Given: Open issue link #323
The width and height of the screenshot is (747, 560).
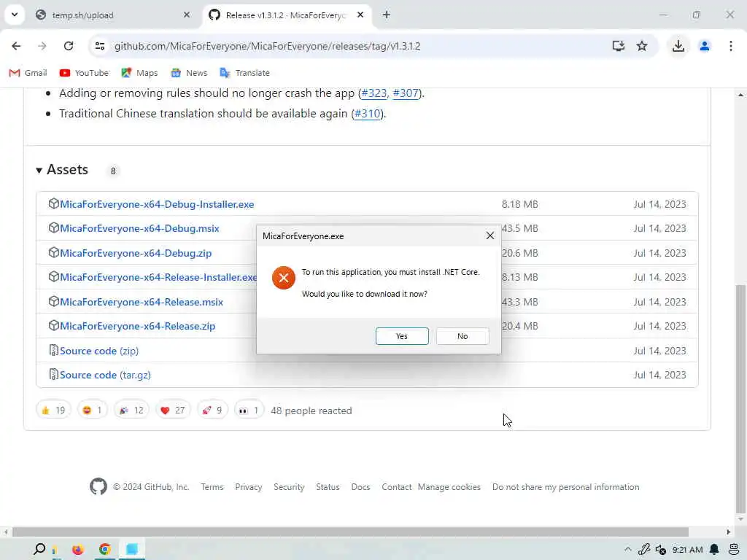Looking at the screenshot, I should [x=374, y=93].
